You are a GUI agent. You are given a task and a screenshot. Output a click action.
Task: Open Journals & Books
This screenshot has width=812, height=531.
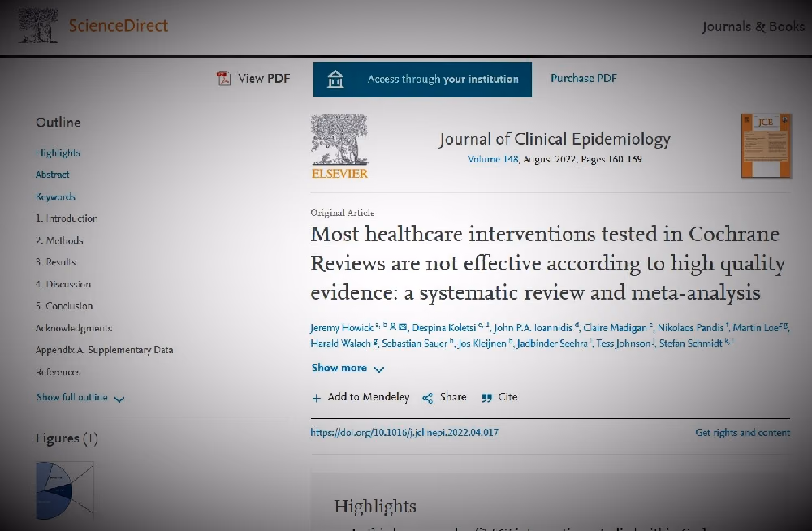click(x=754, y=27)
